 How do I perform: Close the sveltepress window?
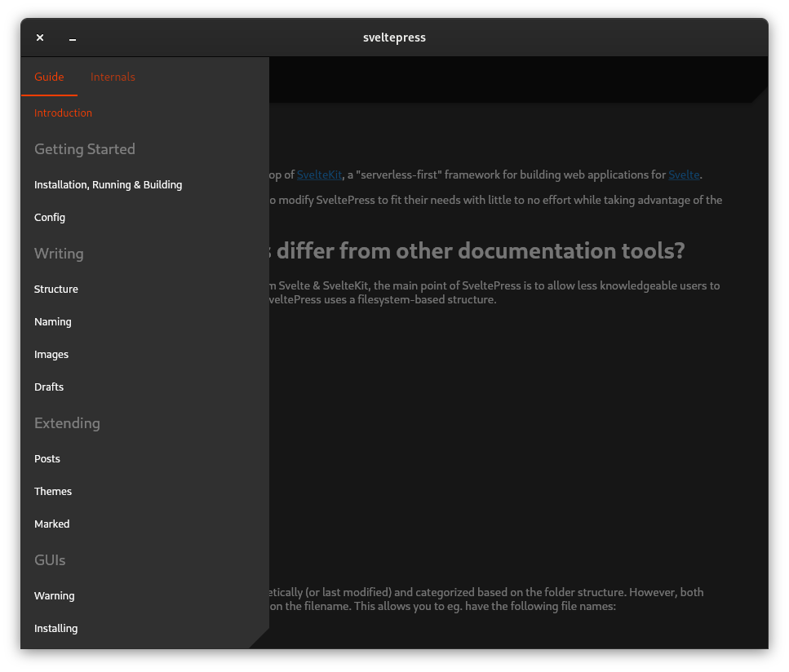40,38
